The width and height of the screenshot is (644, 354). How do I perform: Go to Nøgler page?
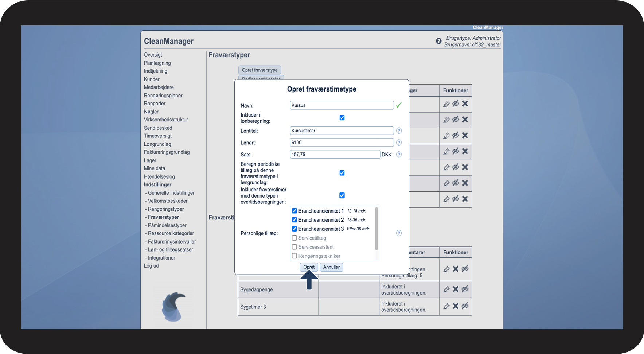pyautogui.click(x=151, y=112)
